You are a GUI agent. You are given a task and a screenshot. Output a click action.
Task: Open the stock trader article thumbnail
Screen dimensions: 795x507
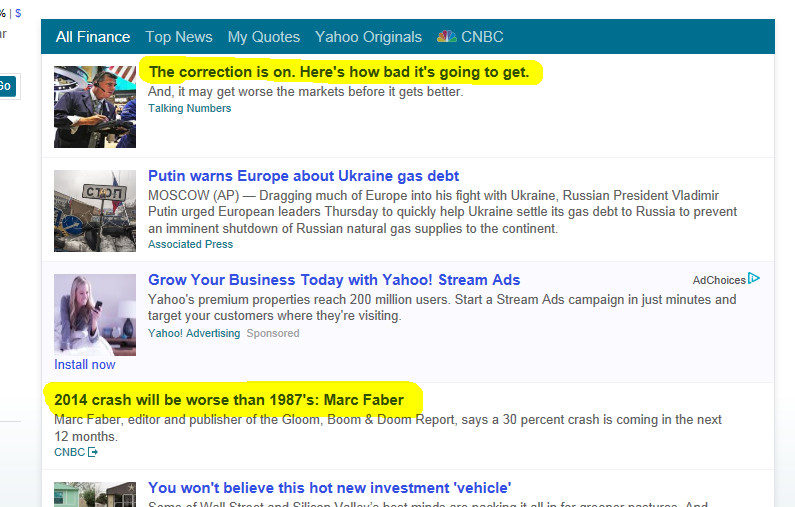coord(95,107)
